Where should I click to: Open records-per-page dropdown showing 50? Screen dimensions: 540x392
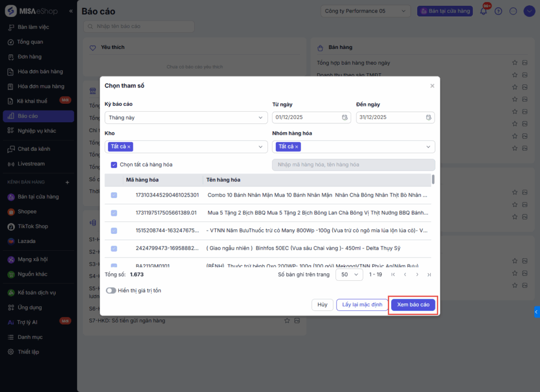349,275
